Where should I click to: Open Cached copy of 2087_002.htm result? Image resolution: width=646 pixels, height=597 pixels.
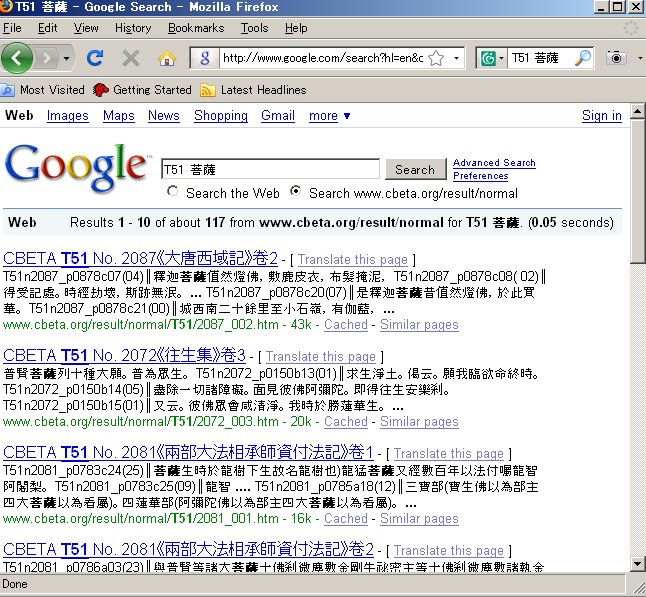pos(346,325)
